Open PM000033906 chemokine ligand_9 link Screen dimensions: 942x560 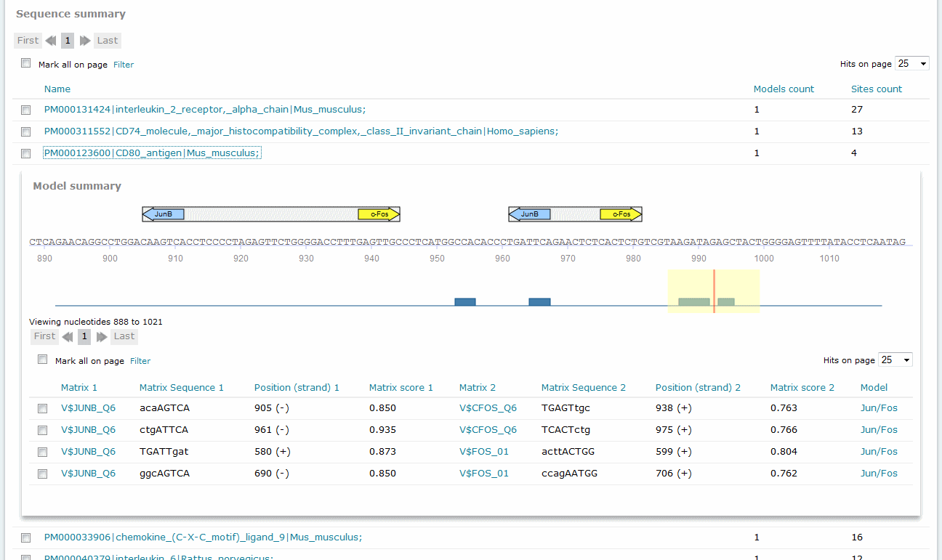point(203,537)
